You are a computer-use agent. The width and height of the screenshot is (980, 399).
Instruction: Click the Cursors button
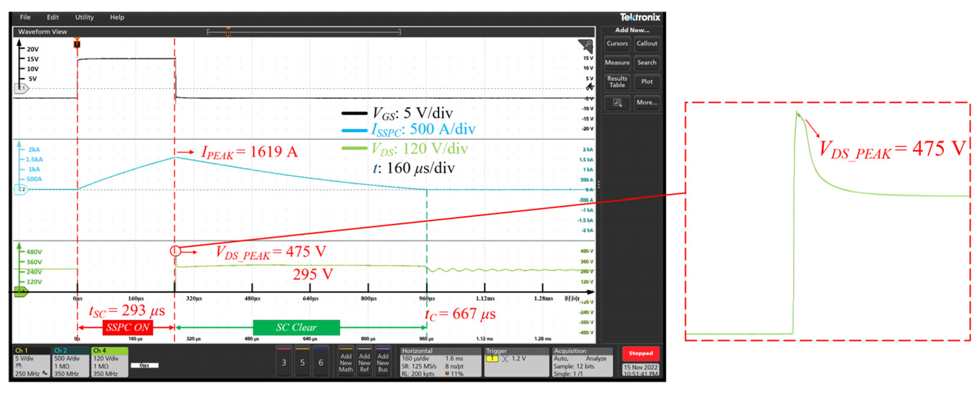pos(617,43)
